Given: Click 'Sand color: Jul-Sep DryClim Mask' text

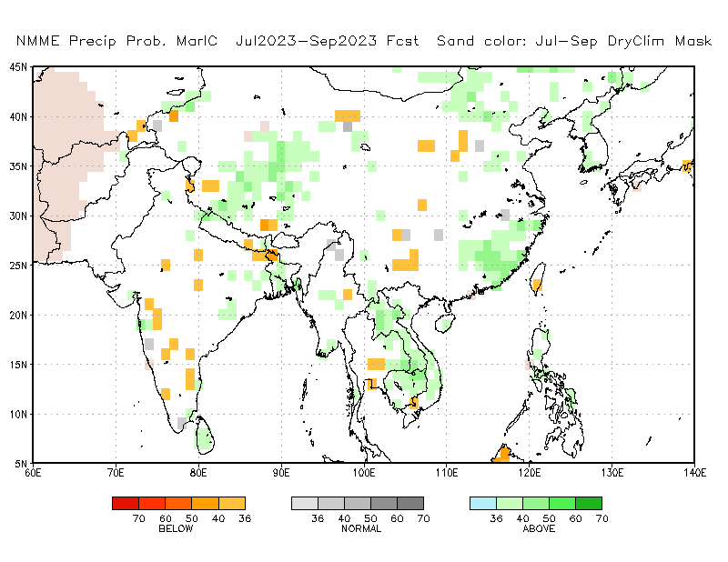Looking at the screenshot, I should click(x=574, y=41).
